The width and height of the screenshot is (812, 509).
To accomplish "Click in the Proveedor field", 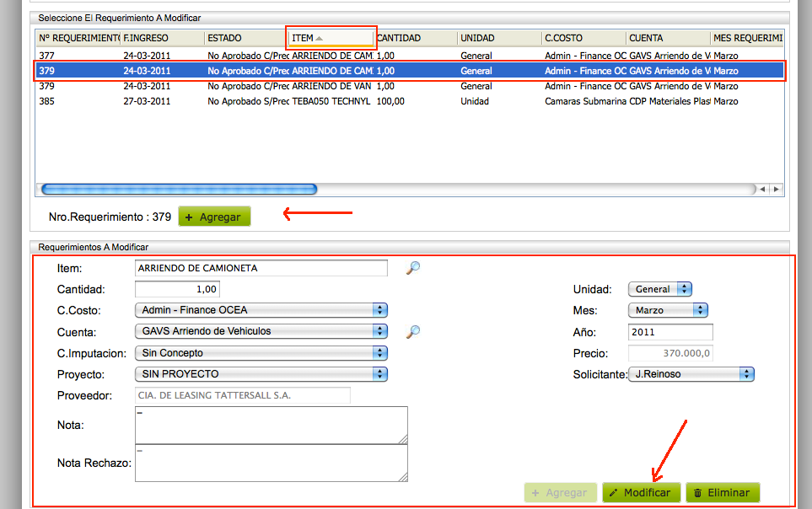I will pyautogui.click(x=242, y=395).
